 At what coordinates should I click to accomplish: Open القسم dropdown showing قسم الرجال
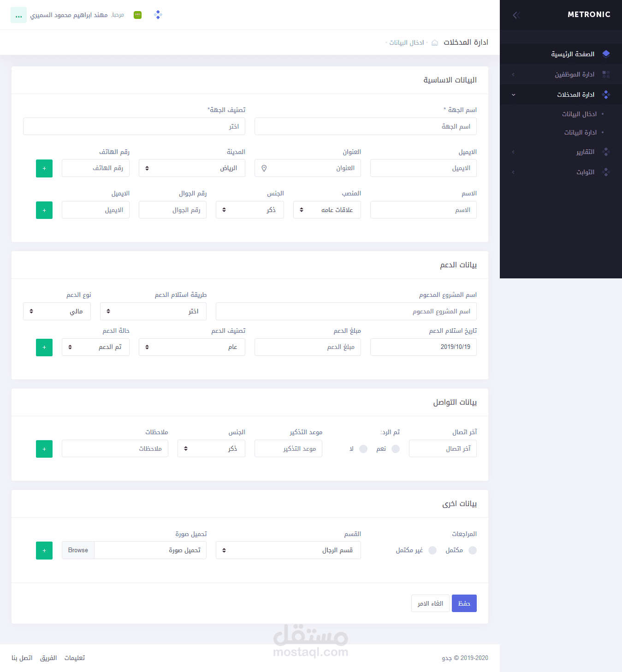click(x=288, y=550)
